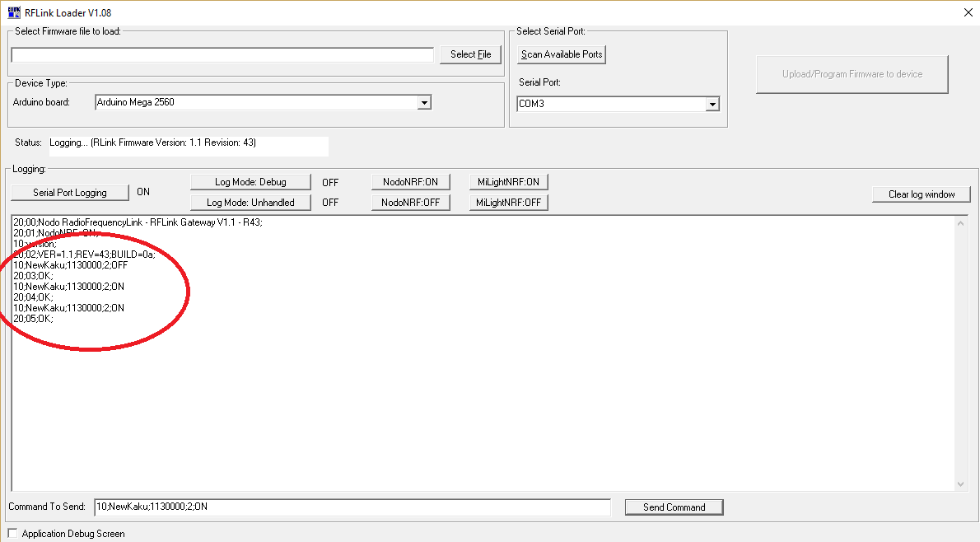Click log line '10;NewKaku;1130000;2;OFF'
Viewport: 980px width, 542px height.
click(70, 265)
